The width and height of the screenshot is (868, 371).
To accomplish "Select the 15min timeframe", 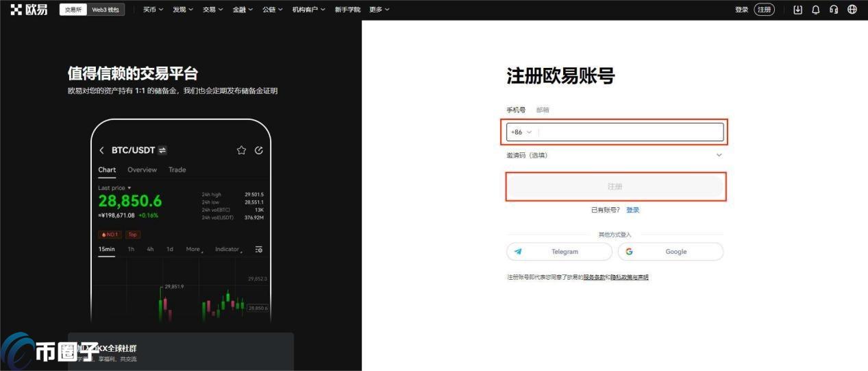I will point(106,249).
